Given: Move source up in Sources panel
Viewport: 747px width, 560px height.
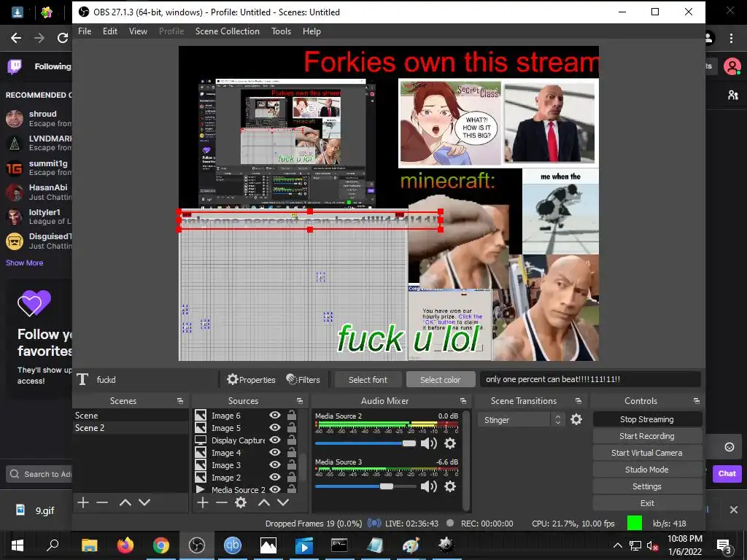Looking at the screenshot, I should 264,502.
